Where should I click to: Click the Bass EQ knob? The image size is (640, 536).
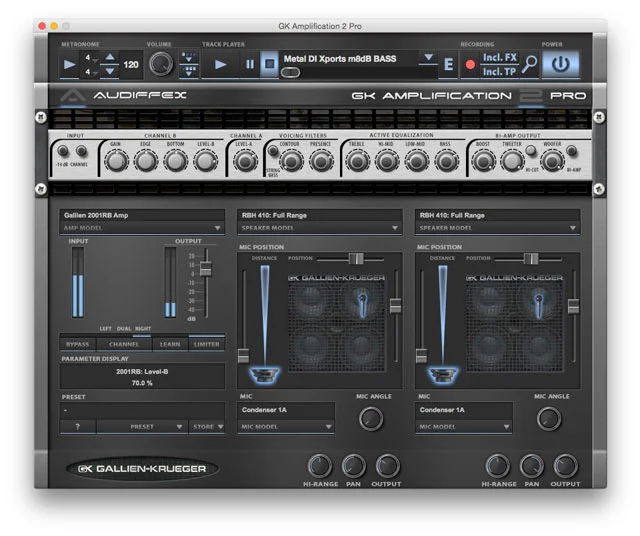(447, 161)
